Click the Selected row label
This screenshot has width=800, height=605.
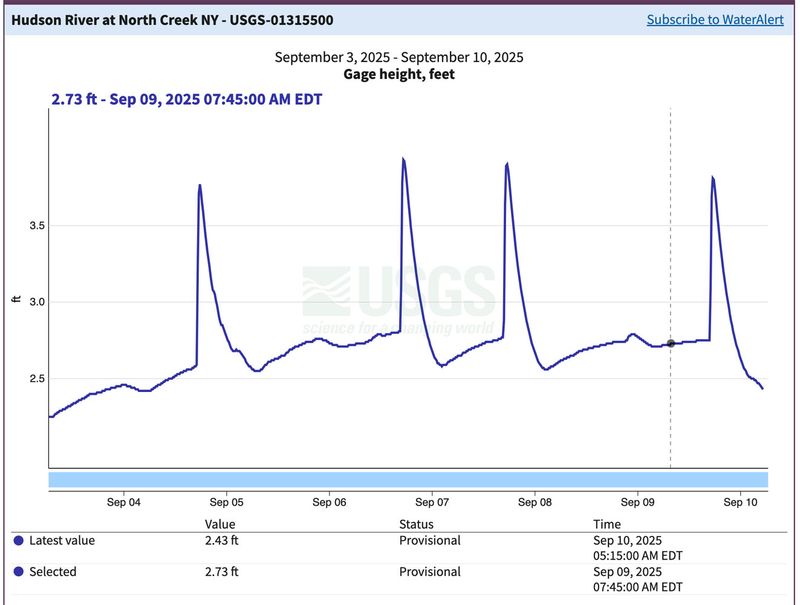point(53,572)
